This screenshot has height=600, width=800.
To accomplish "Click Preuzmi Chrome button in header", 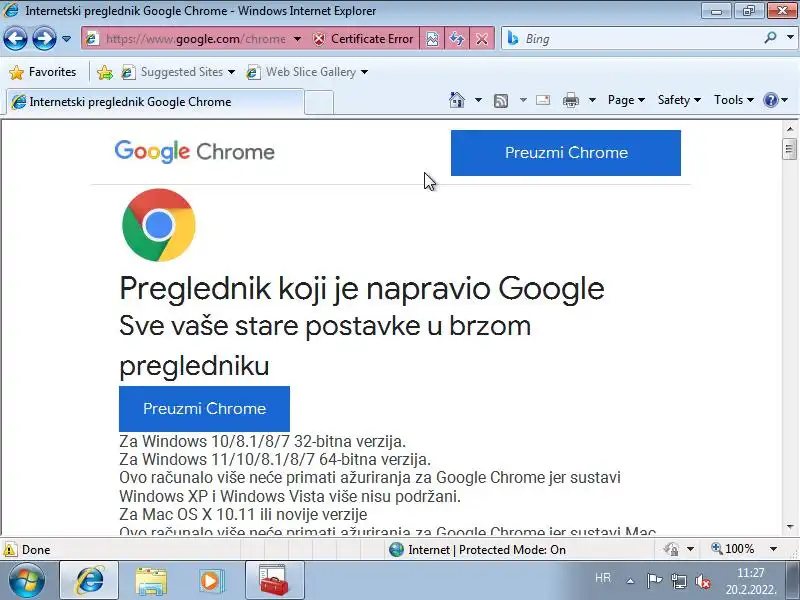I will coord(566,153).
